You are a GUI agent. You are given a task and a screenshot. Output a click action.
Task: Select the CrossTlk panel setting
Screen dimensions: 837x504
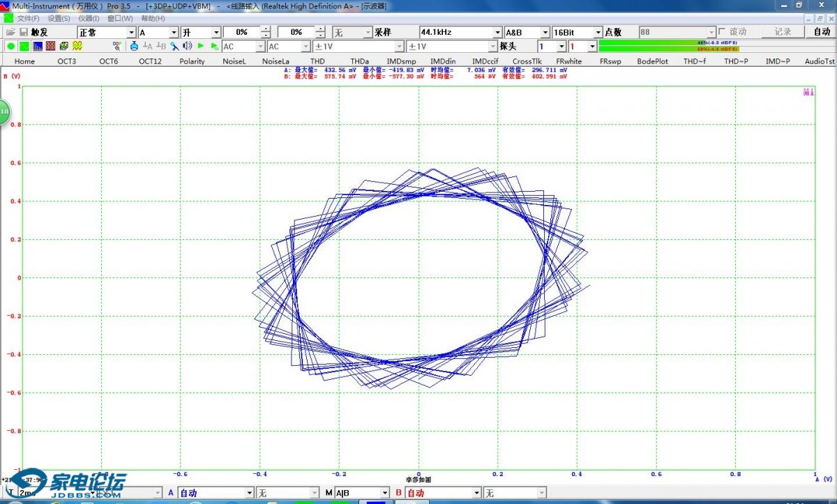(527, 61)
